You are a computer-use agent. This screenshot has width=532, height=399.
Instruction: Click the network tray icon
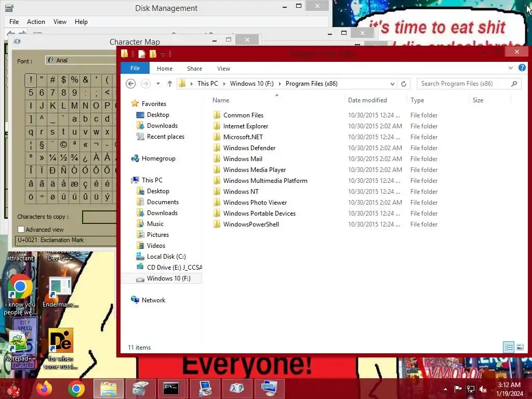tap(471, 389)
